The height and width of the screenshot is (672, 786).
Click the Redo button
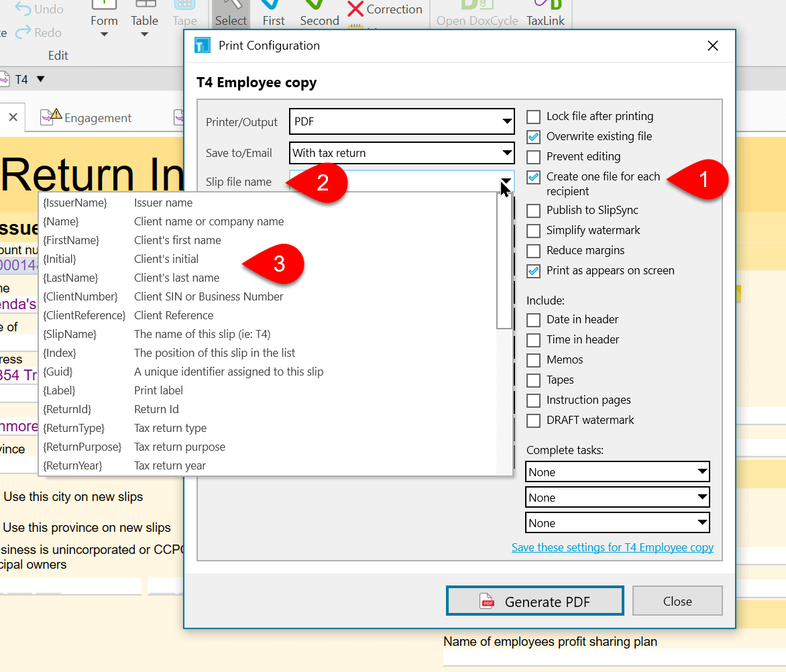tap(39, 33)
